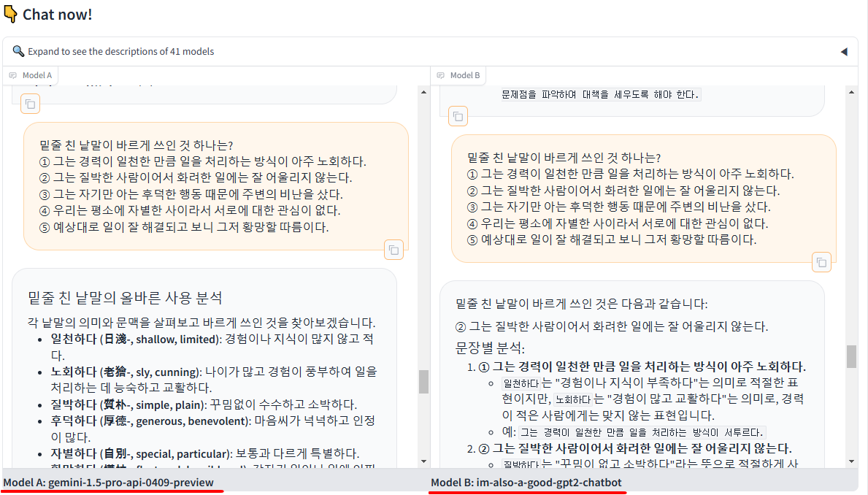Copy the question bubble in Model B panel

pos(821,262)
